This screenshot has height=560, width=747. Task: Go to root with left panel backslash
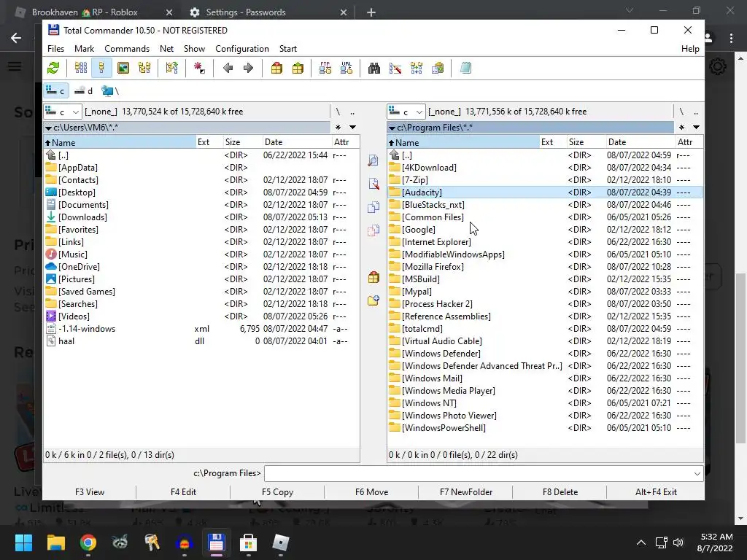click(x=338, y=112)
